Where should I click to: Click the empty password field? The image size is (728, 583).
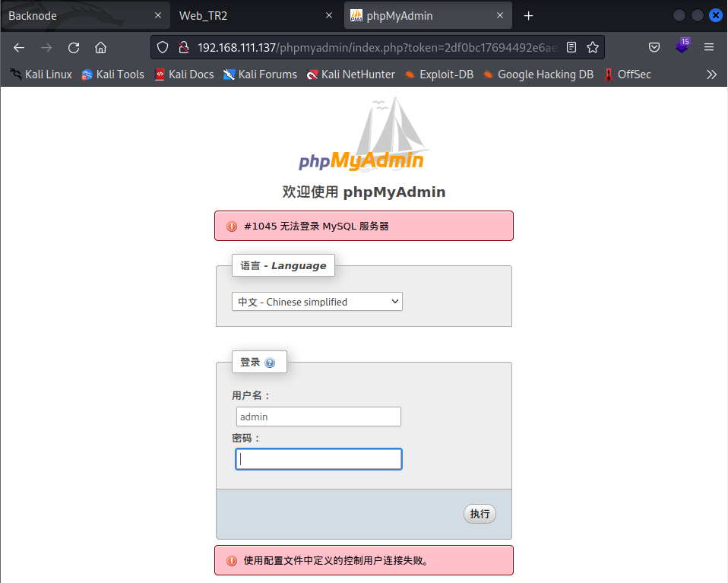pyautogui.click(x=318, y=459)
